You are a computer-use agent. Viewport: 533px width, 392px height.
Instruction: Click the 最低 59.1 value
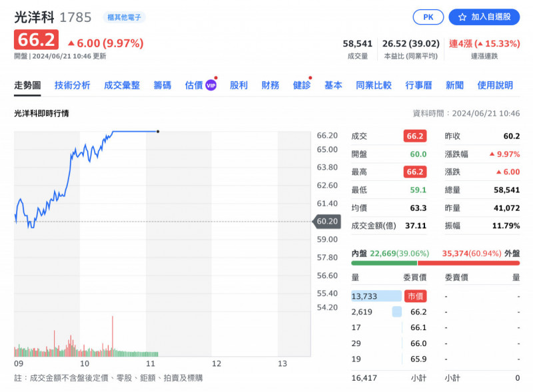pos(418,190)
